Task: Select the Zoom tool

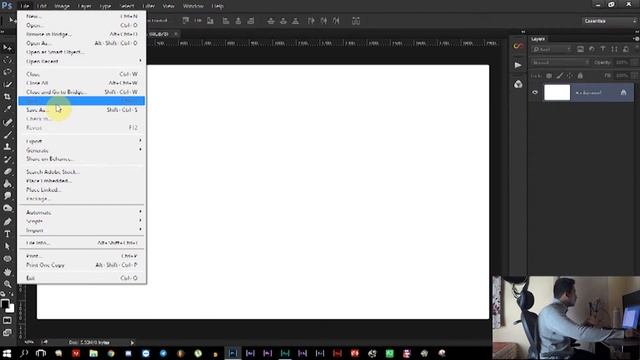Action: tap(7, 284)
